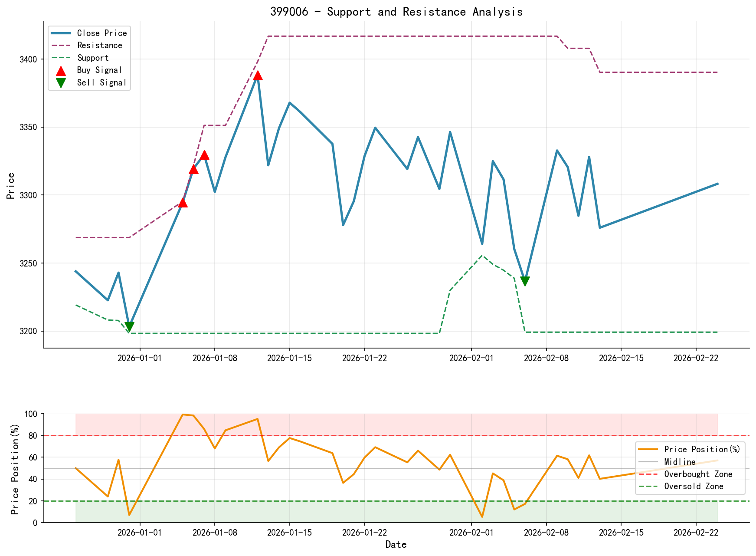Click the Sell Signal legend text label
Viewport: 756px width, 556px height.
point(101,82)
